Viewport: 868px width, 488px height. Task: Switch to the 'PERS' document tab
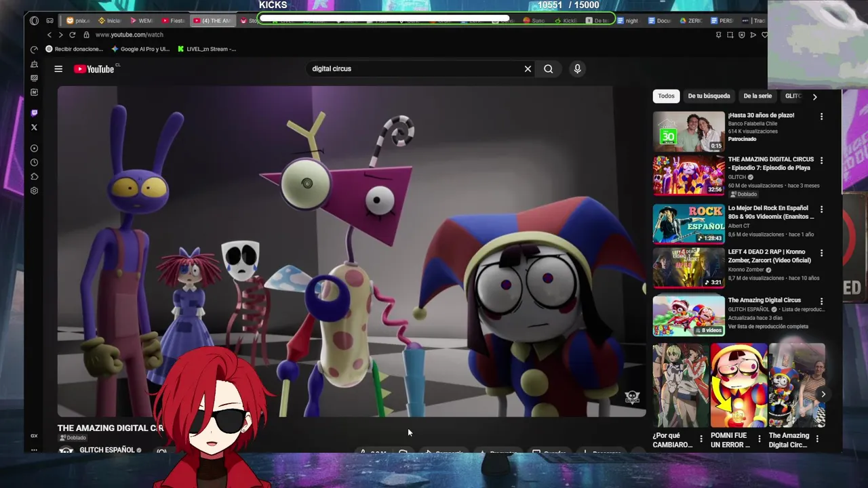click(x=722, y=20)
